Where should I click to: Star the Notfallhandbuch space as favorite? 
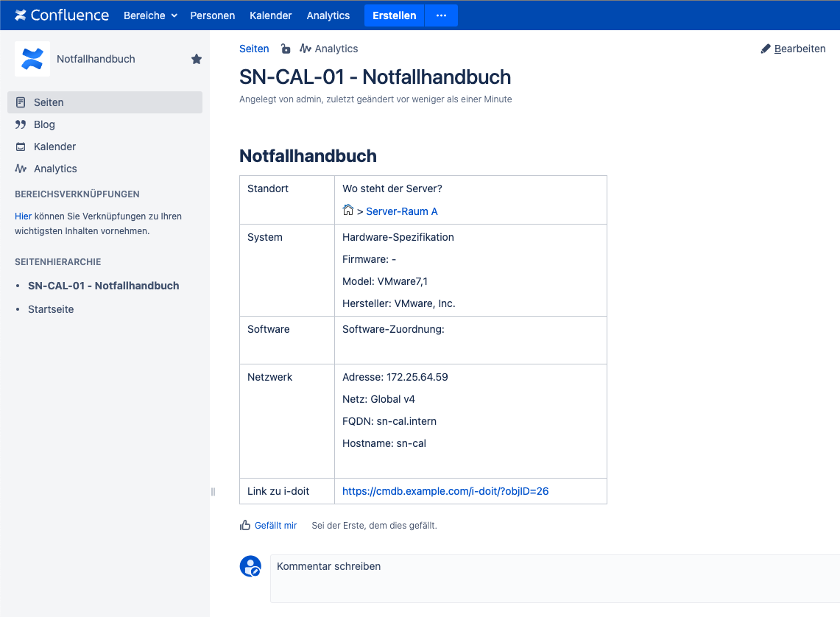tap(197, 59)
